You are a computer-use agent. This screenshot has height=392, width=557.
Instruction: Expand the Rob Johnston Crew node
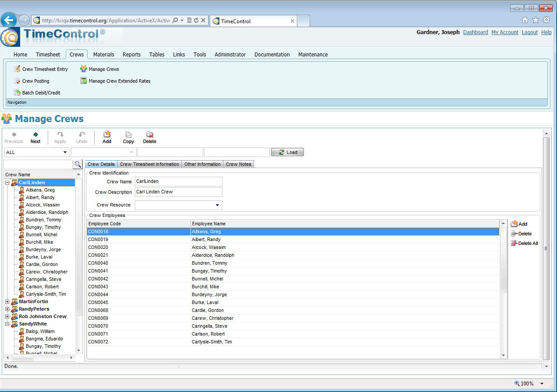pyautogui.click(x=7, y=317)
